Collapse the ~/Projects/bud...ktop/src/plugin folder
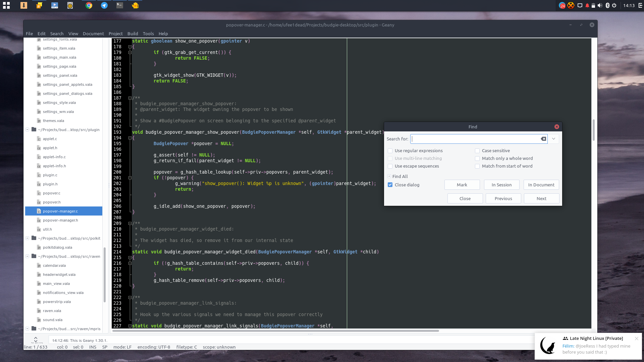The width and height of the screenshot is (644, 362). click(28, 129)
